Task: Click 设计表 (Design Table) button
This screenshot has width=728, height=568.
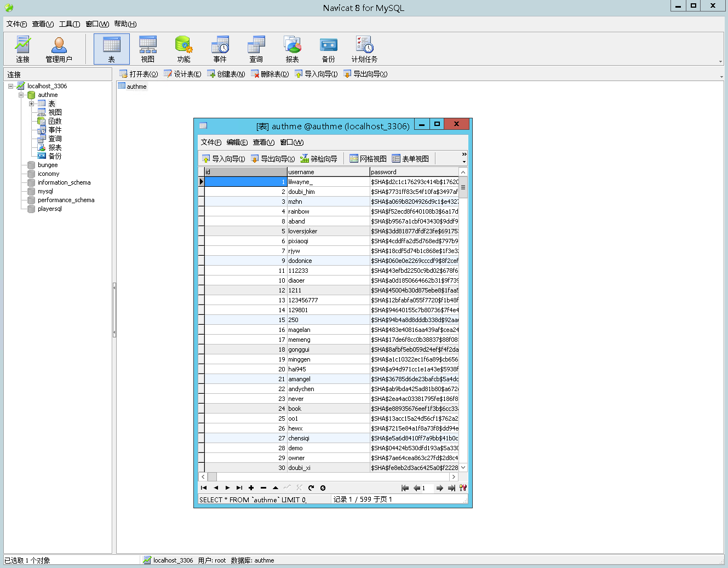Action: pyautogui.click(x=182, y=74)
